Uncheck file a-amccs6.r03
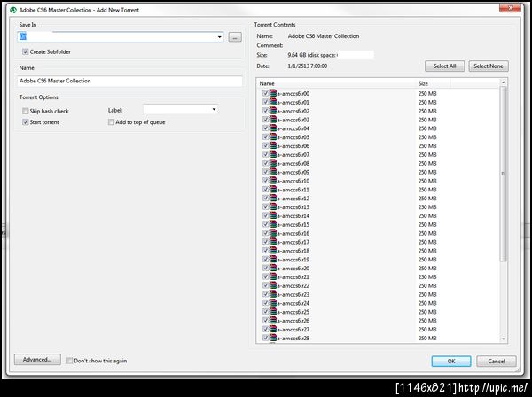Image resolution: width=532 pixels, height=397 pixels. pos(266,120)
